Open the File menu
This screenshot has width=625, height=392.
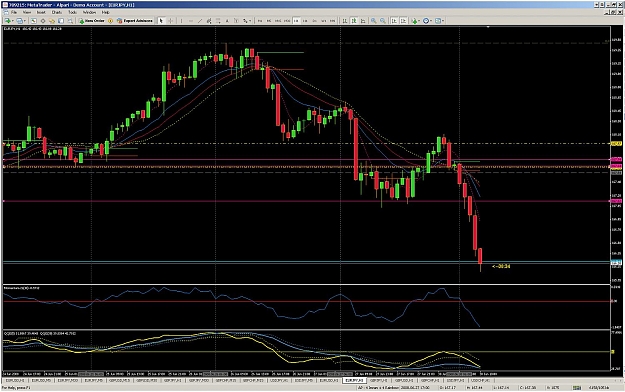coord(14,12)
